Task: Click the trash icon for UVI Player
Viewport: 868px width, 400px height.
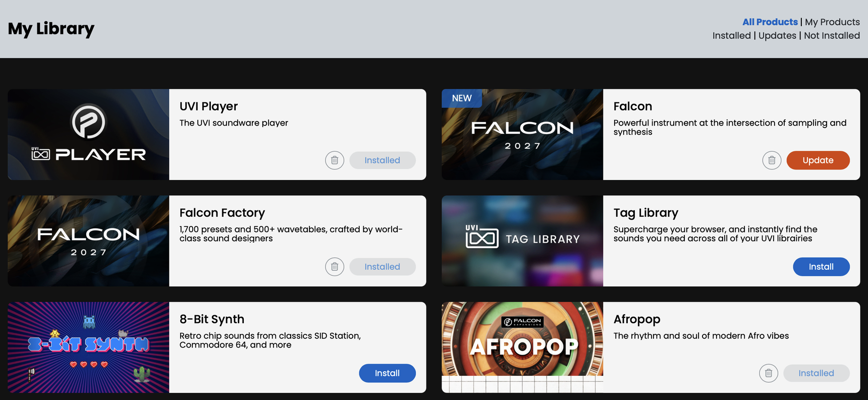Action: click(335, 160)
